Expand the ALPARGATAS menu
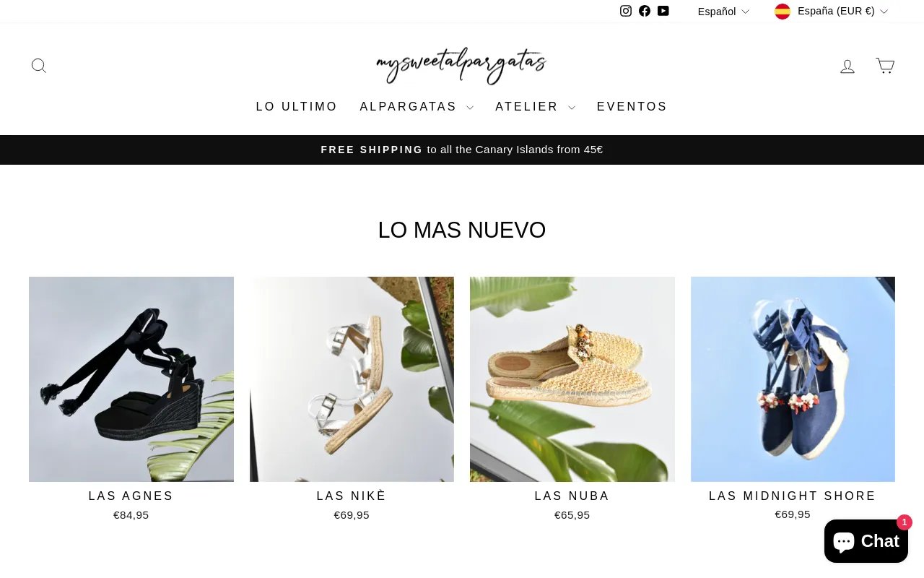This screenshot has height=578, width=924. 417,107
